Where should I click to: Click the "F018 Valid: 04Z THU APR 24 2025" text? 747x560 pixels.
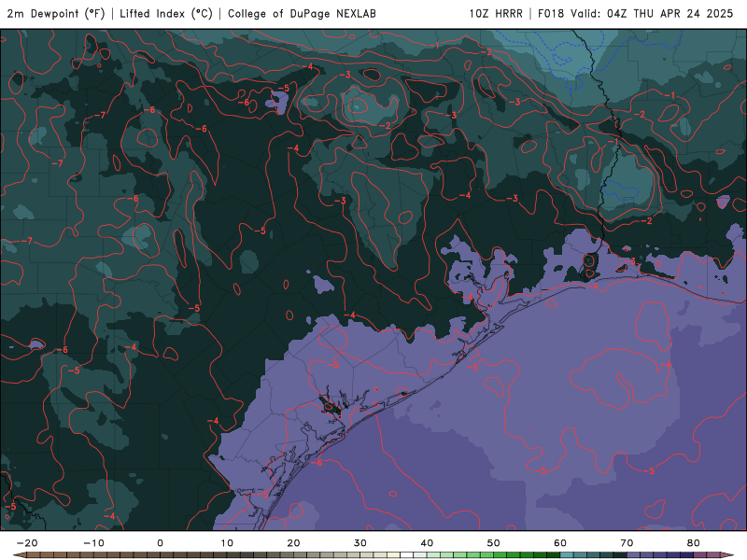pos(636,14)
